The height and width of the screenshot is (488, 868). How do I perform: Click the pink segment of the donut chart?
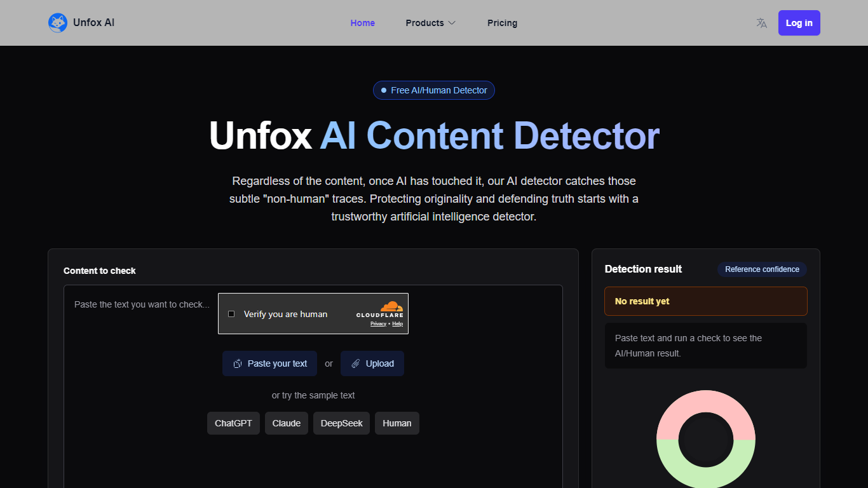pyautogui.click(x=706, y=402)
